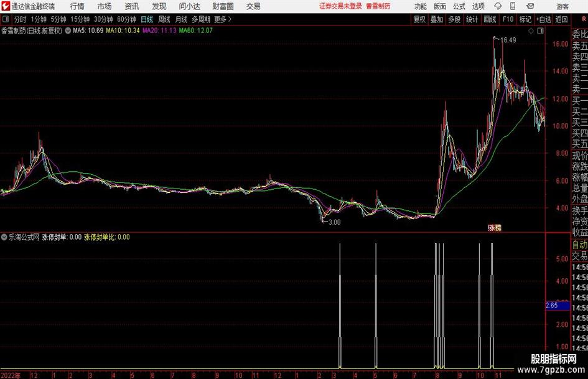Viewport: 588px width, 379px height.
Task: Switch to 60分钟 period
Action: pos(127,19)
